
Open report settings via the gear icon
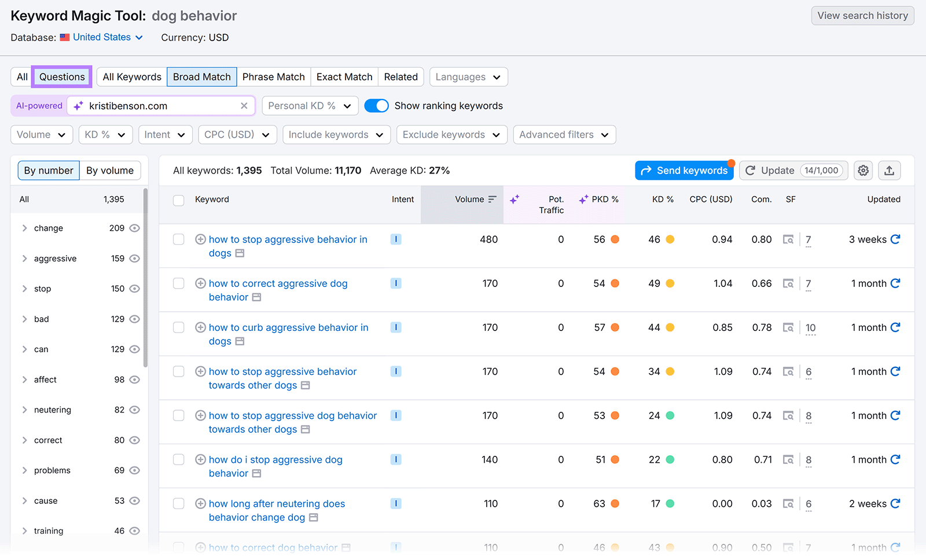pyautogui.click(x=863, y=170)
